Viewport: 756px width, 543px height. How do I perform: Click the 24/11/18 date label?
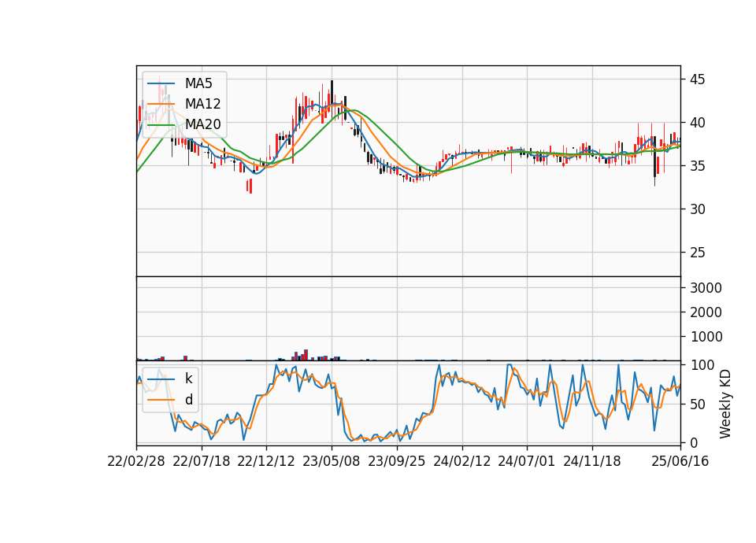tap(592, 461)
